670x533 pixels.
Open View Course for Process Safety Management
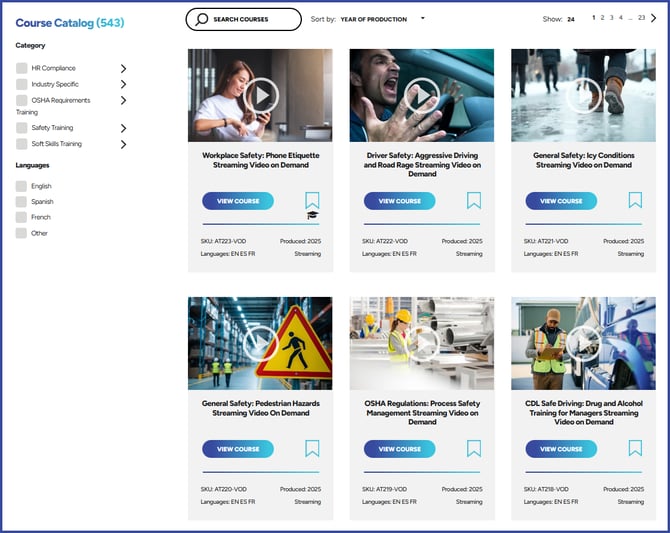click(399, 449)
